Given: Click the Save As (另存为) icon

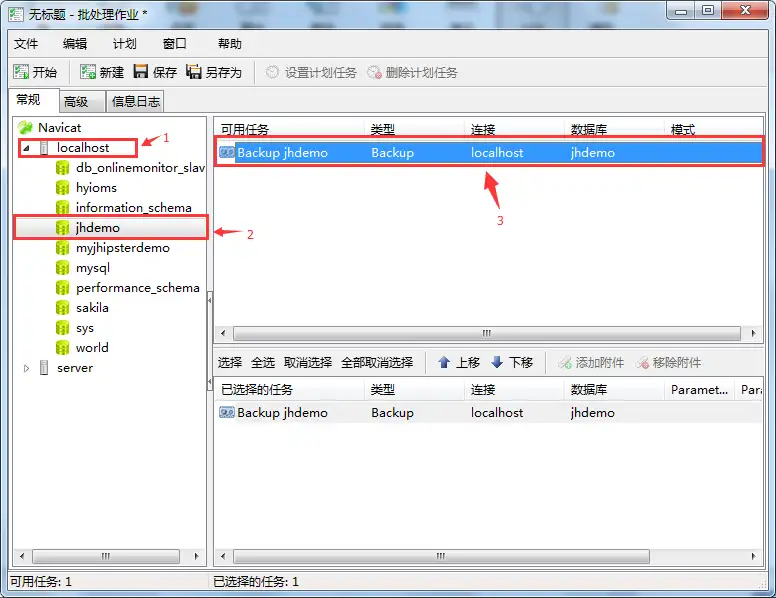Looking at the screenshot, I should pos(194,72).
